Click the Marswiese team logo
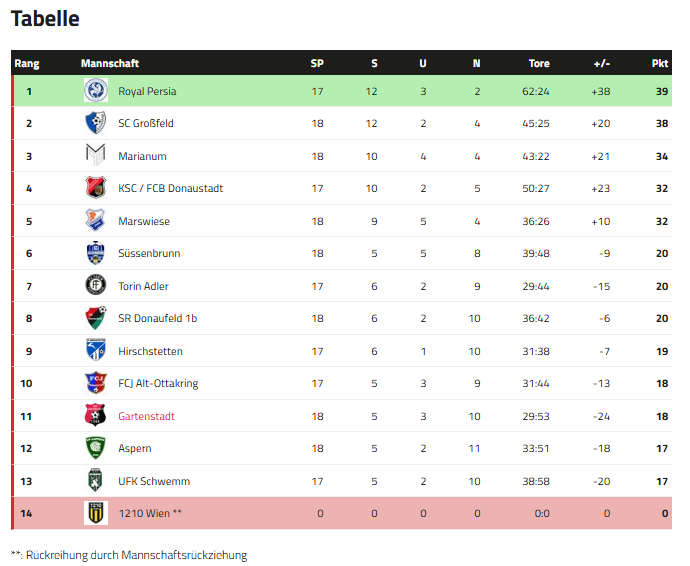The width and height of the screenshot is (690, 566). tap(95, 221)
